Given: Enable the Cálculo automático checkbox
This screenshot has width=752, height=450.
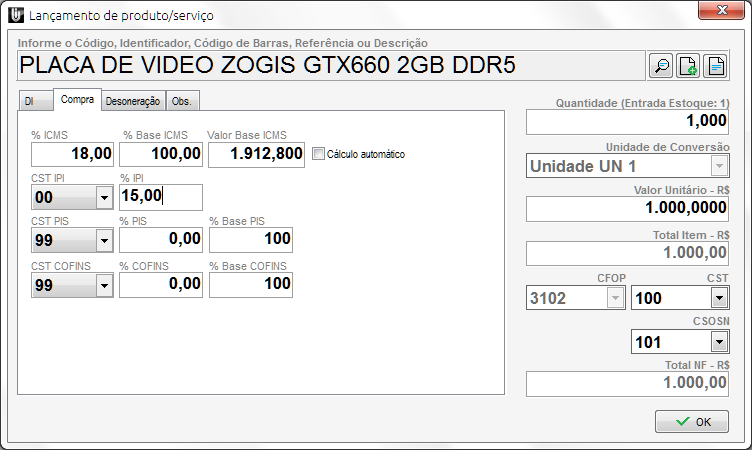Looking at the screenshot, I should pyautogui.click(x=319, y=154).
